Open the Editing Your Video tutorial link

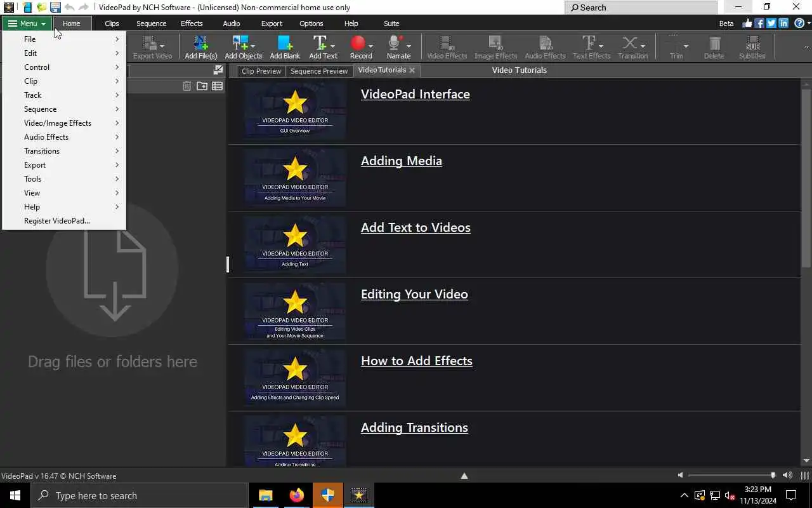tap(414, 294)
